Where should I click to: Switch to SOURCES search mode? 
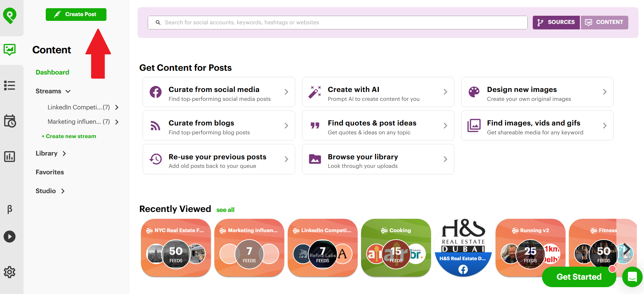point(556,23)
